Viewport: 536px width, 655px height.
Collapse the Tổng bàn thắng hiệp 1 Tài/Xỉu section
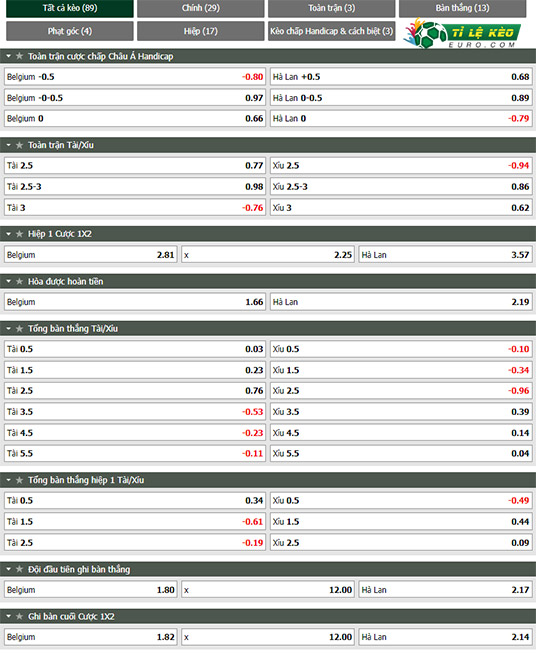tap(8, 481)
